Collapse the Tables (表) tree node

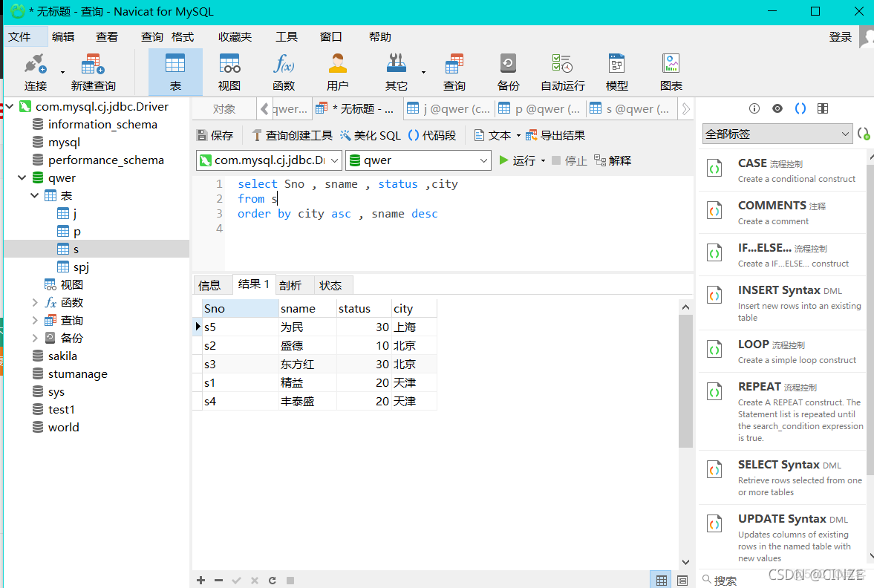click(x=35, y=195)
